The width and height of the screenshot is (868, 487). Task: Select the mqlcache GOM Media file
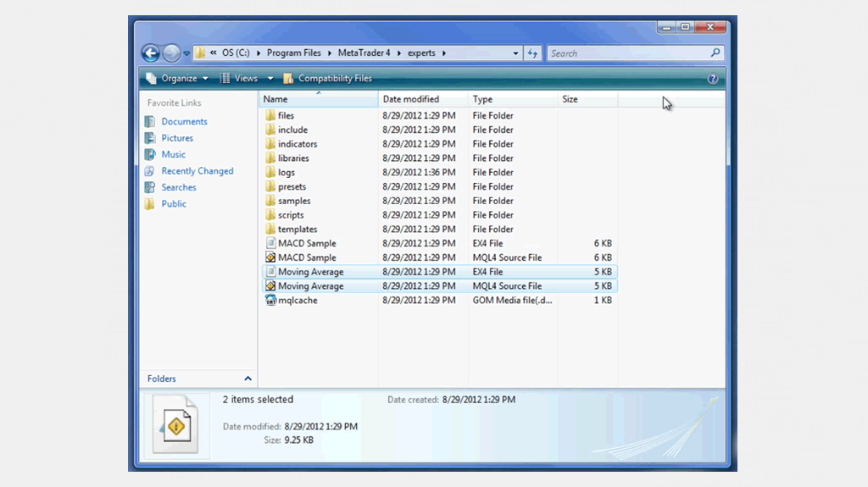[298, 301]
